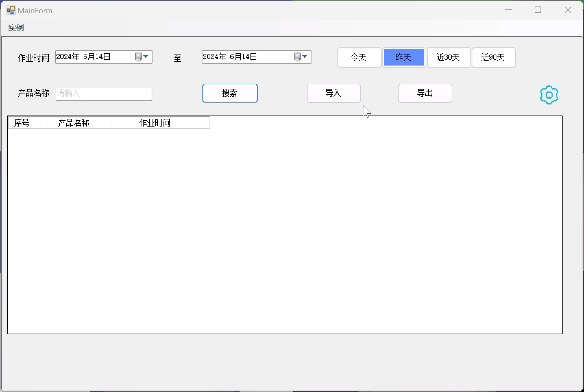Viewport: 584px width, 392px height.
Task: Click the 导出 button
Action: (425, 93)
